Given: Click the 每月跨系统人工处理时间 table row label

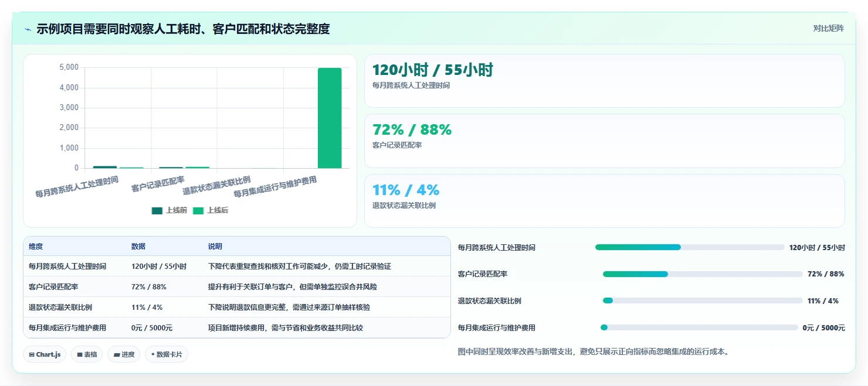Looking at the screenshot, I should point(67,267).
